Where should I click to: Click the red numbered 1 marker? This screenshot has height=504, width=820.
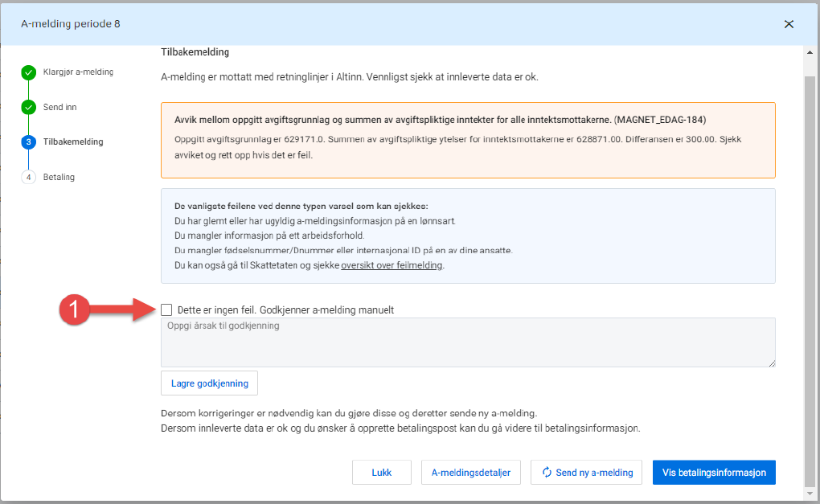(x=75, y=310)
